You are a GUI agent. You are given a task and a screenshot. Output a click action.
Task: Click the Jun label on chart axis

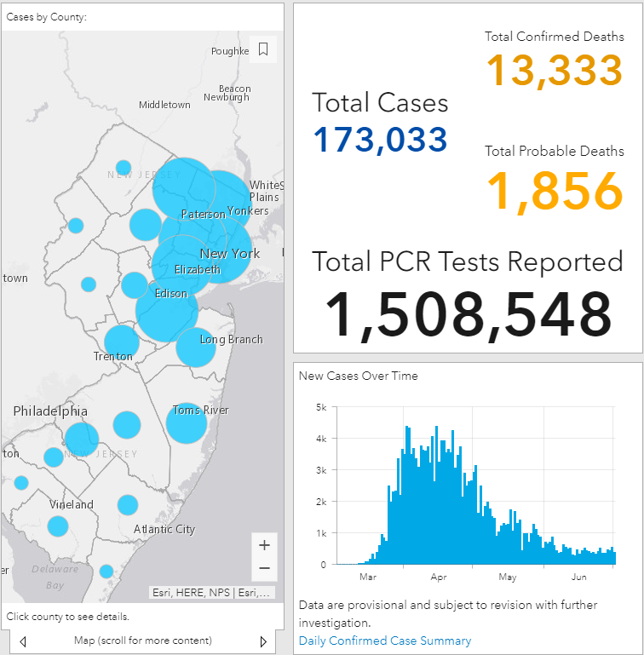[x=578, y=577]
